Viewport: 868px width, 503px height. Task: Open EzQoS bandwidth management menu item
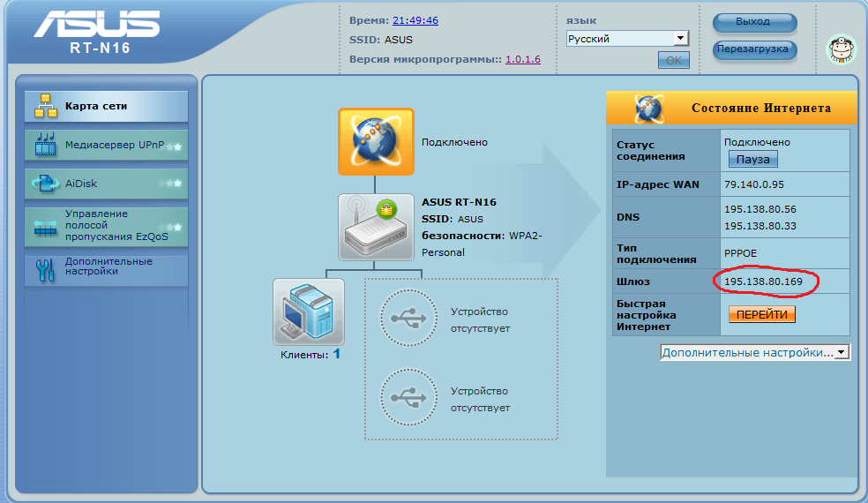point(106,226)
